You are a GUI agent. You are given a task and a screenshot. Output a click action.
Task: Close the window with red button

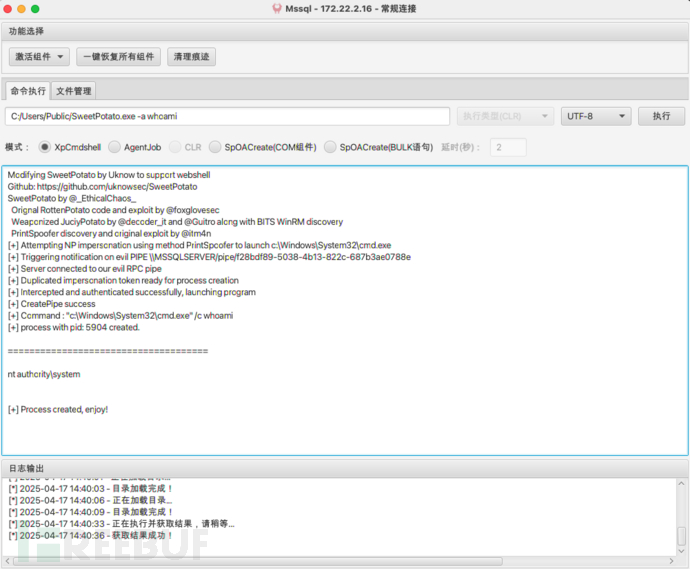click(x=7, y=8)
